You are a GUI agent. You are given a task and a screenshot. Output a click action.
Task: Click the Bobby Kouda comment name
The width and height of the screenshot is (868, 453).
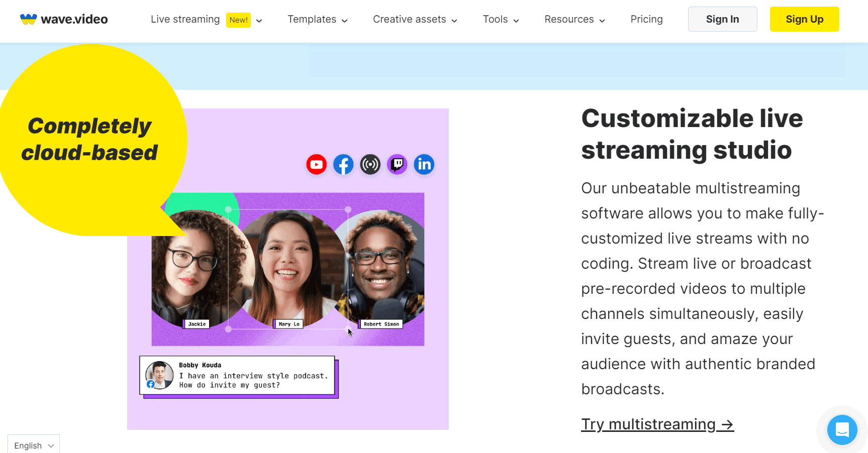pyautogui.click(x=200, y=365)
